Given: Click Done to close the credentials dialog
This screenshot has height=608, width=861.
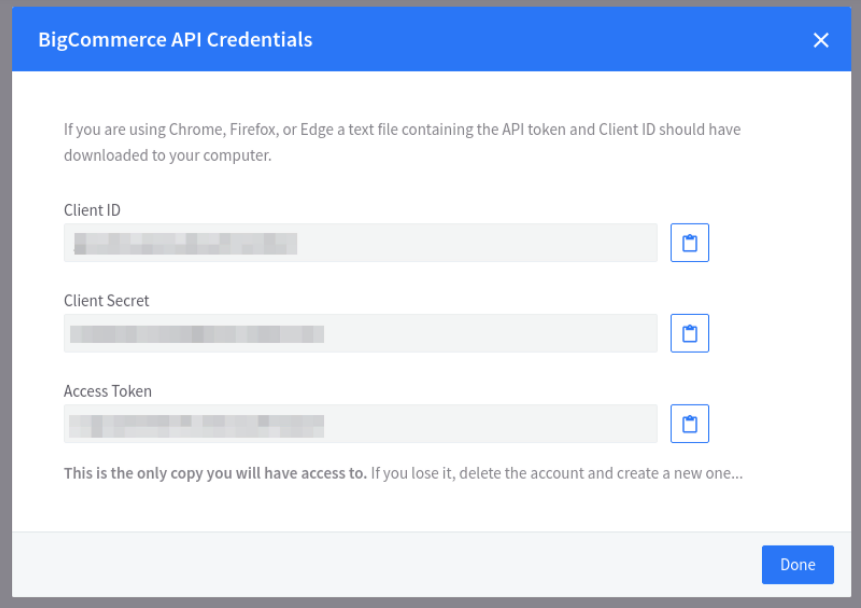Looking at the screenshot, I should pos(797,564).
